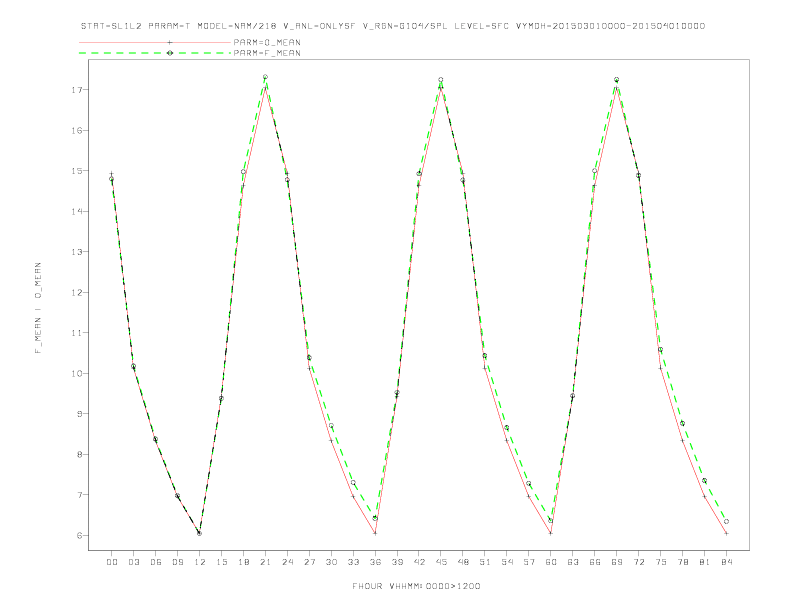
Task: Click x-axis forecast hour label 27
Action: (309, 562)
